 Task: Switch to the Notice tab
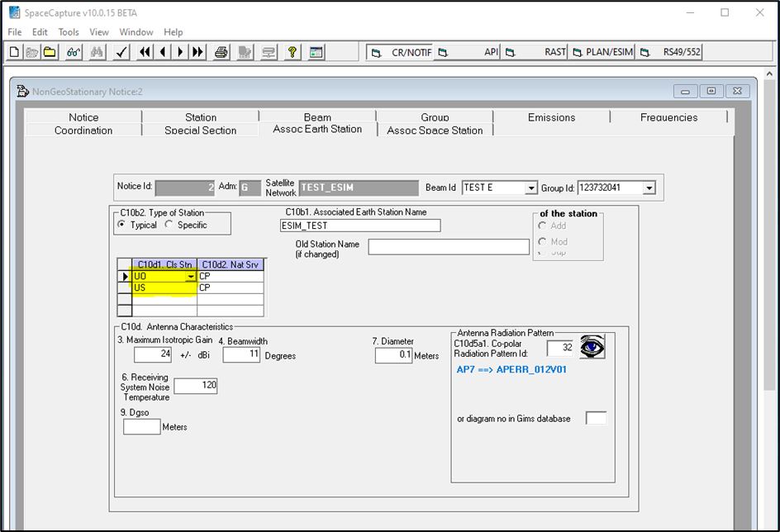point(83,117)
